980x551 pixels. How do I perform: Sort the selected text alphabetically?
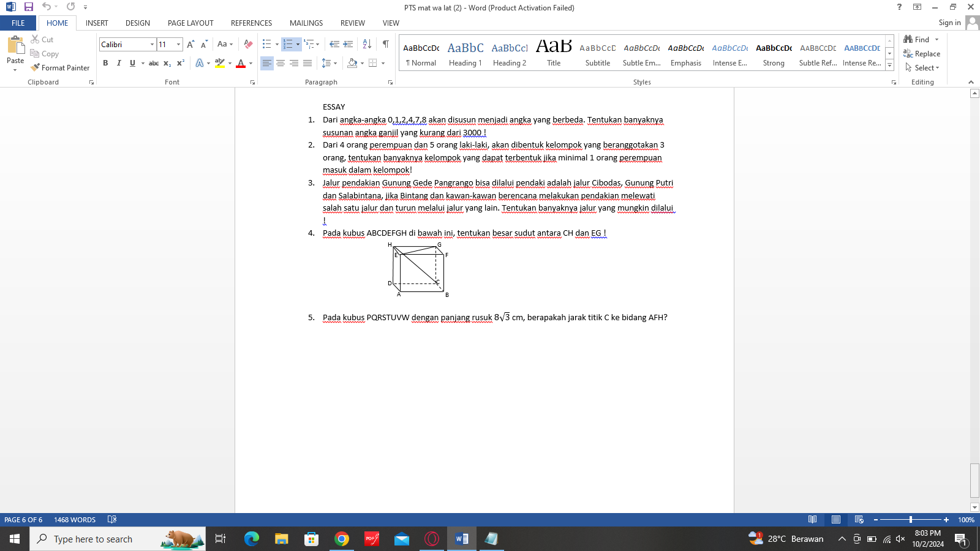(367, 44)
